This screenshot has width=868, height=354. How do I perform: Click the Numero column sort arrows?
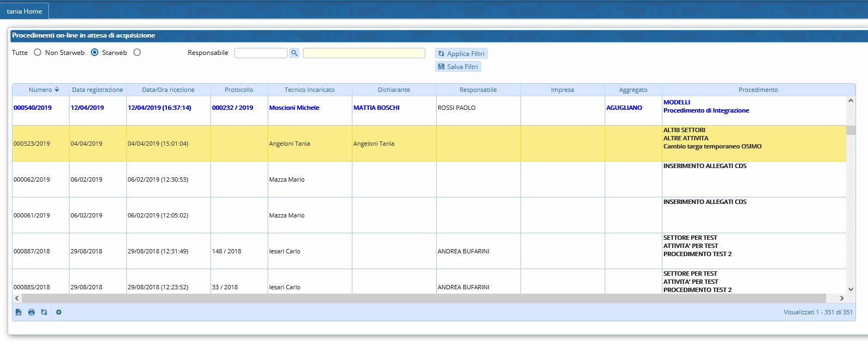(57, 90)
